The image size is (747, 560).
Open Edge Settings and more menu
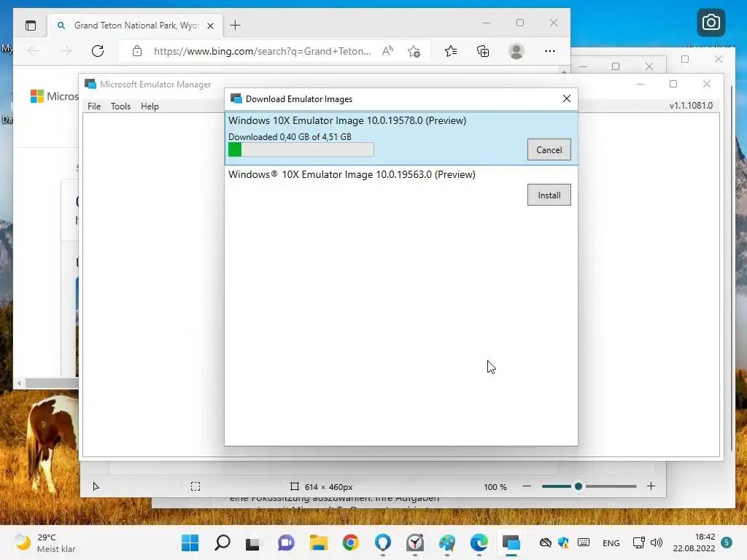(x=550, y=51)
